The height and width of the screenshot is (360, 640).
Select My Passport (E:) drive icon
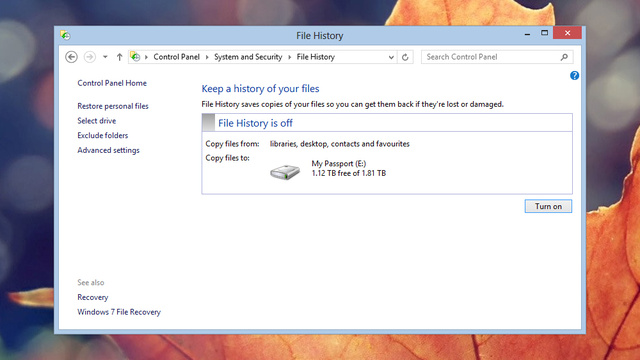[x=285, y=172]
